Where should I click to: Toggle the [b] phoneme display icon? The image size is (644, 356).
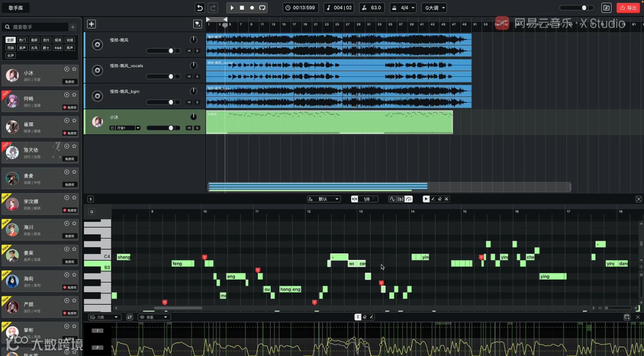point(401,199)
